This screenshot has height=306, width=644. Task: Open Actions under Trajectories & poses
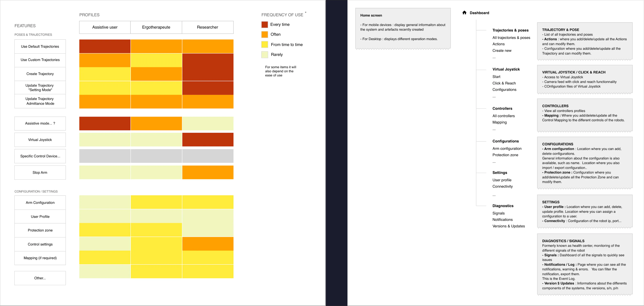[498, 44]
